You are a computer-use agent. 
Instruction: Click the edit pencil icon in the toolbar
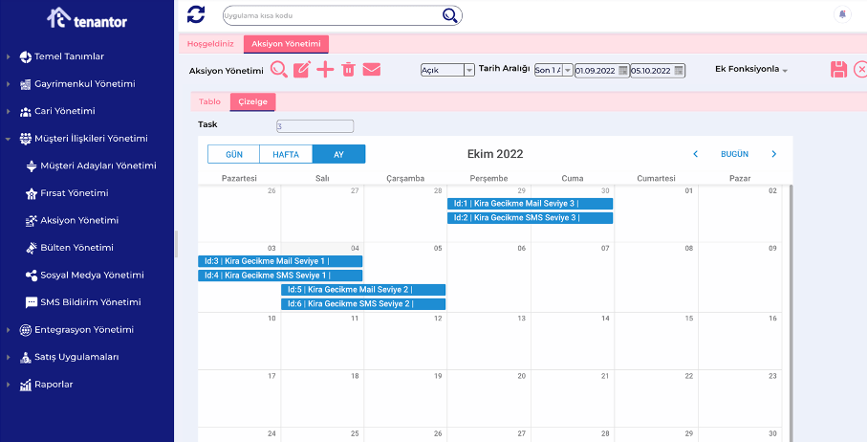pyautogui.click(x=302, y=69)
